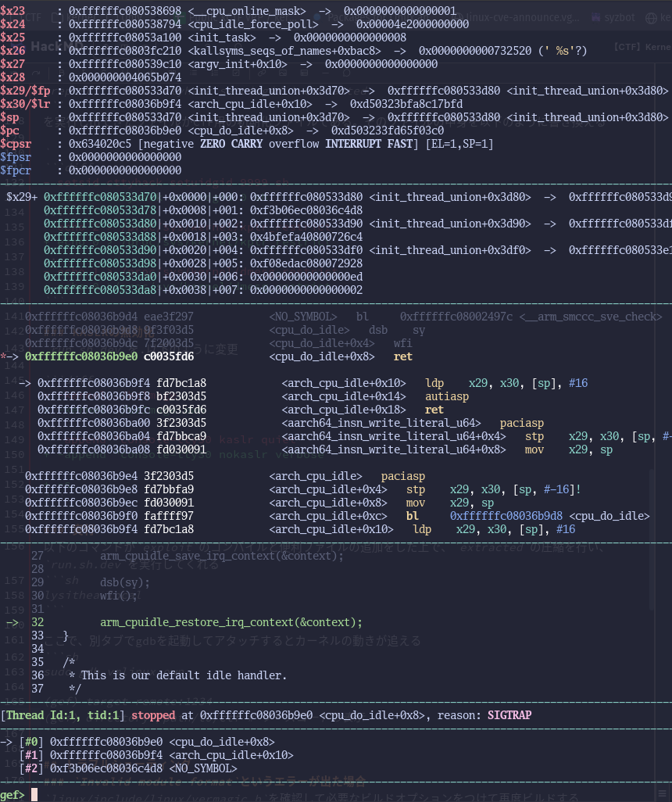Click the wfi(); source line
672x802 pixels.
[x=119, y=596]
